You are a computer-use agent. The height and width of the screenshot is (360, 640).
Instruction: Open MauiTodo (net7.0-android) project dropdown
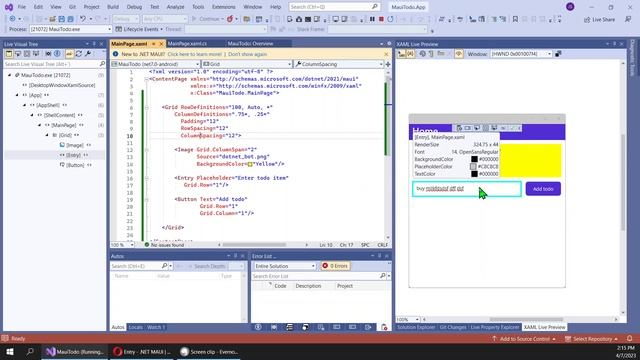coord(155,64)
